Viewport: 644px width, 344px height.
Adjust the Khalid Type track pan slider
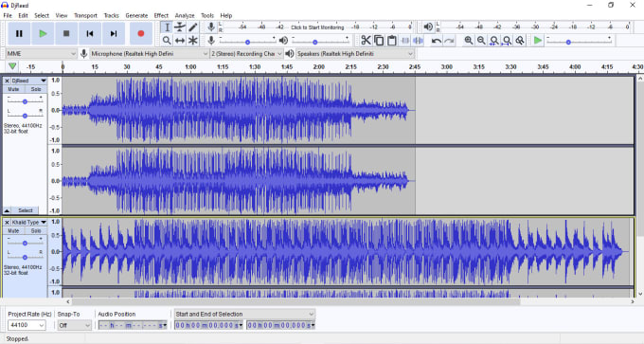(x=25, y=257)
